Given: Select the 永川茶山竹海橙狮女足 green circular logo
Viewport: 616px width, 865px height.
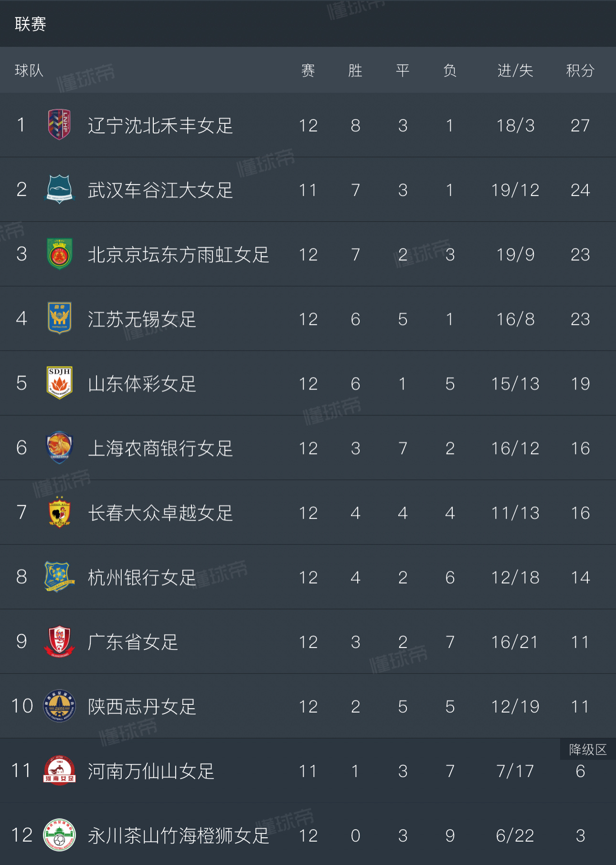Looking at the screenshot, I should [x=59, y=835].
